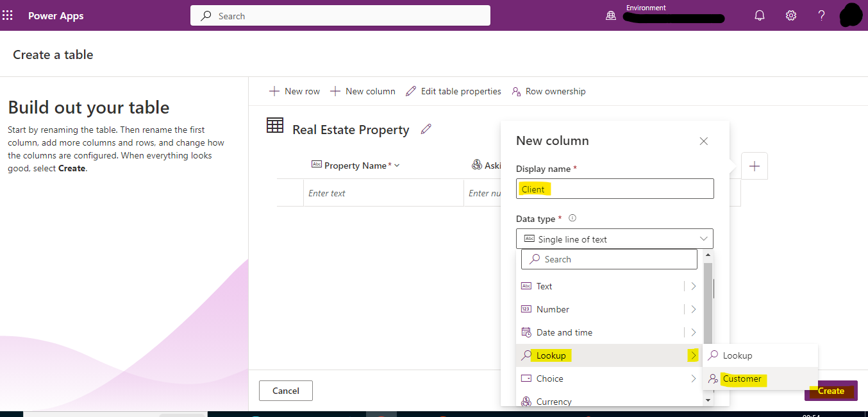Image resolution: width=868 pixels, height=417 pixels.
Task: Open the account profile avatar
Action: (851, 15)
